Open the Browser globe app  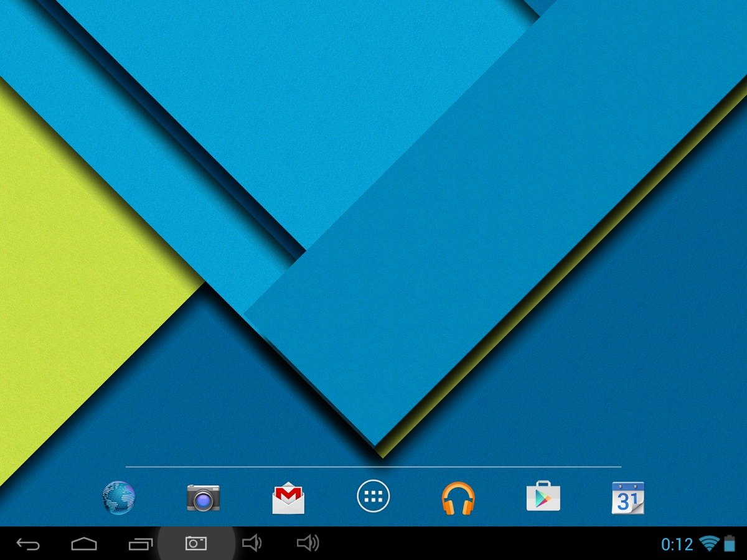coord(118,498)
